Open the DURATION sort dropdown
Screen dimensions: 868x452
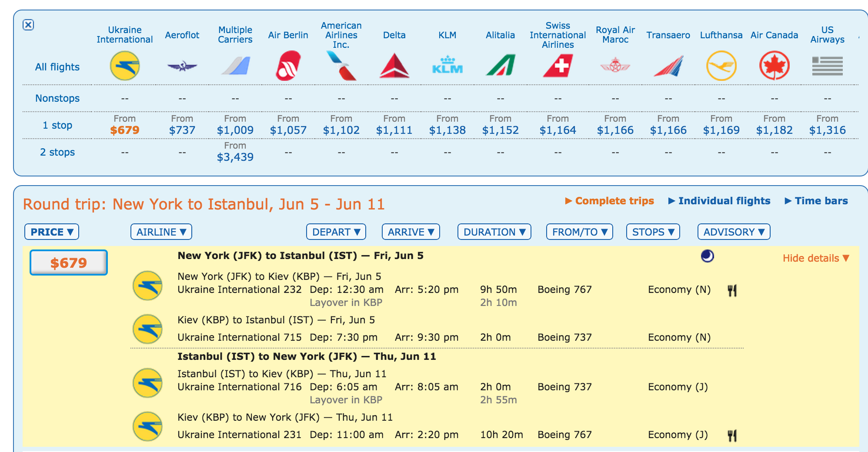click(494, 232)
